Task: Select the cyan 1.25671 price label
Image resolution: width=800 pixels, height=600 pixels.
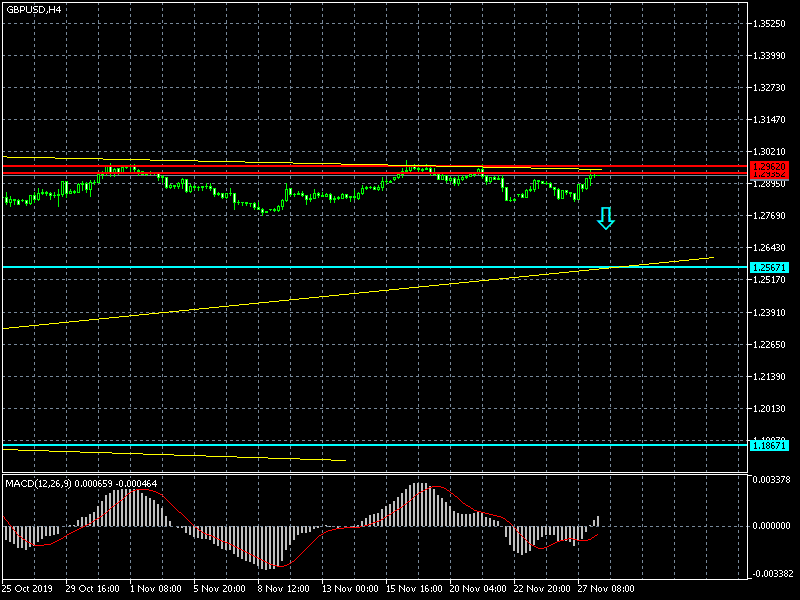Action: [770, 268]
